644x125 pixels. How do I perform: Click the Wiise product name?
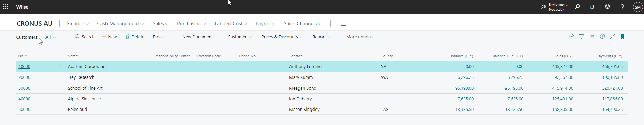pos(22,7)
